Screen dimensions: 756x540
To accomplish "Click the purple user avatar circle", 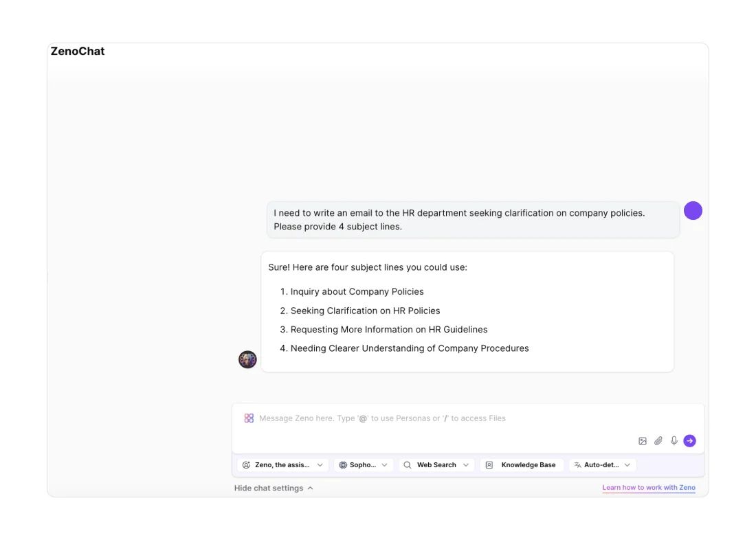I will (x=693, y=211).
